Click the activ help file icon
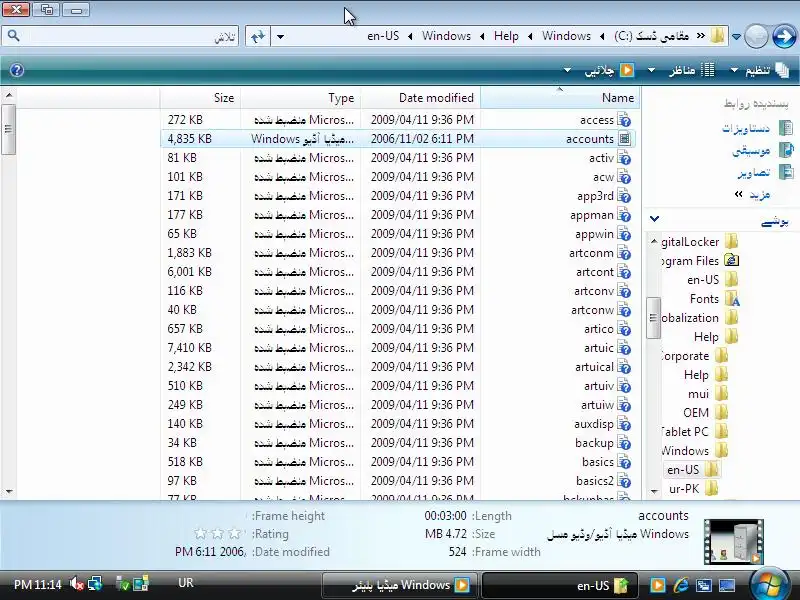 pos(624,158)
